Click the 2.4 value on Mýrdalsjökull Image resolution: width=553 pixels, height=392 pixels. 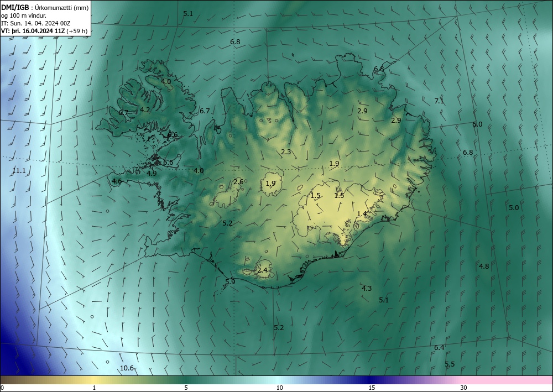(x=262, y=270)
